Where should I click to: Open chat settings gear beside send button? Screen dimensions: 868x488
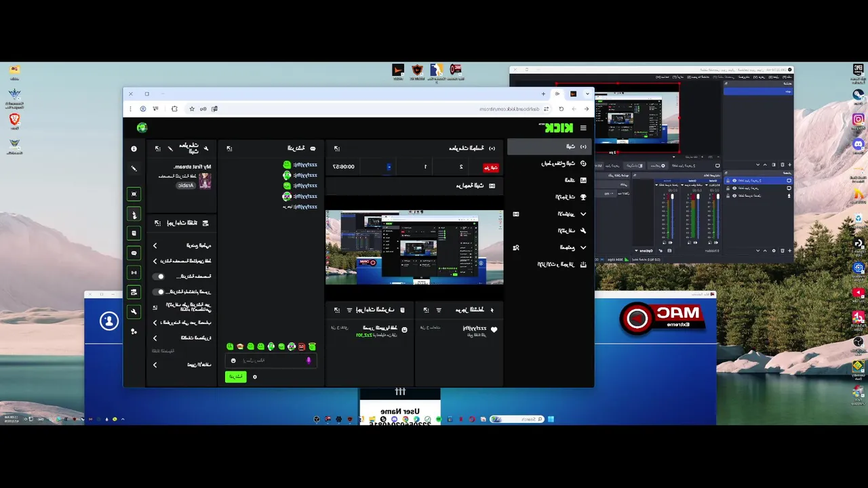coord(255,377)
